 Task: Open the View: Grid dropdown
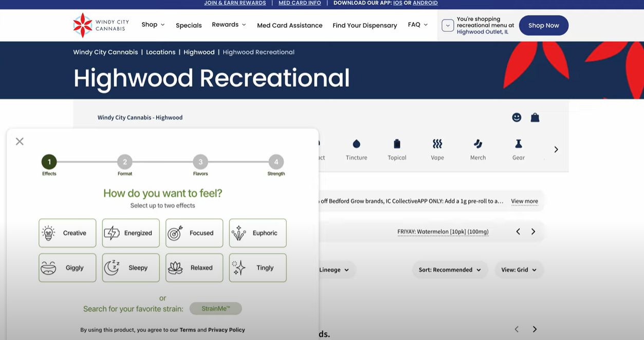click(x=519, y=270)
